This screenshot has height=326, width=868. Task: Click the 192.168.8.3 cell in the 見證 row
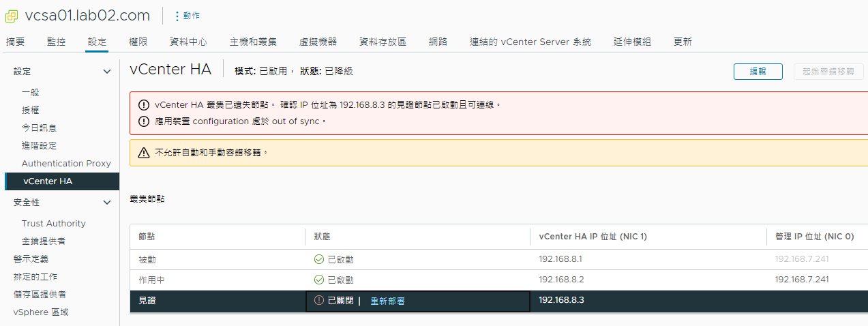pyautogui.click(x=561, y=300)
